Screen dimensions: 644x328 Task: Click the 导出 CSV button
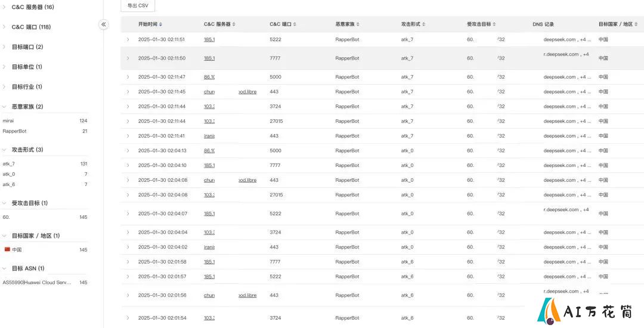(x=138, y=6)
